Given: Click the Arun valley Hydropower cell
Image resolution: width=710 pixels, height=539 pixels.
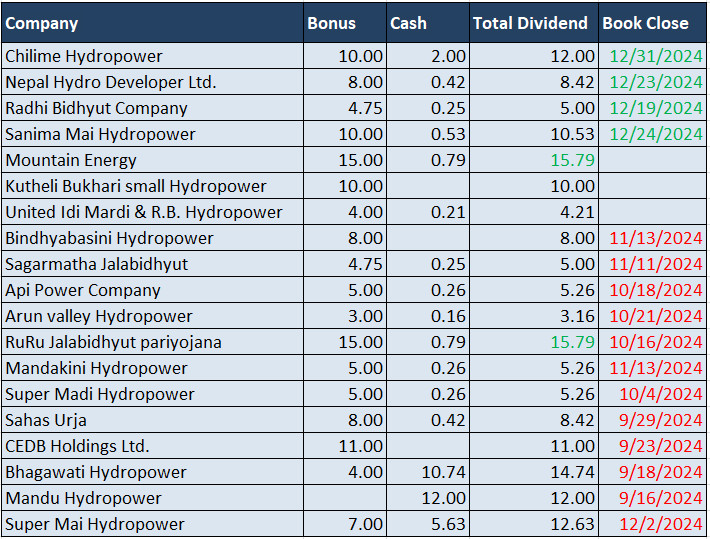Looking at the screenshot, I should 153,316.
